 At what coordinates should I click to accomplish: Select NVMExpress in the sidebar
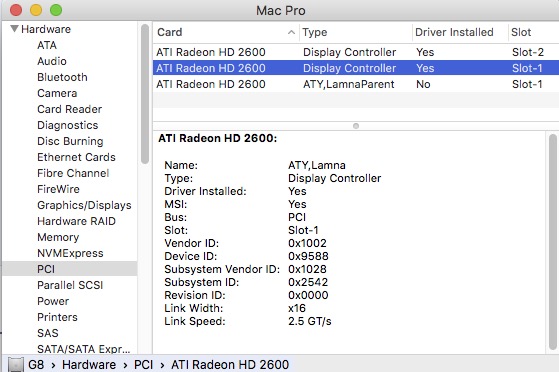click(70, 253)
